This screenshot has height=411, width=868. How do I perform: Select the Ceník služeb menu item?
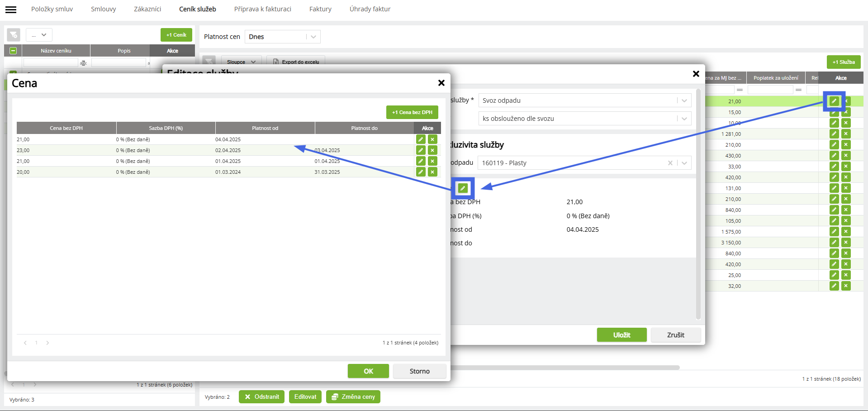[198, 9]
